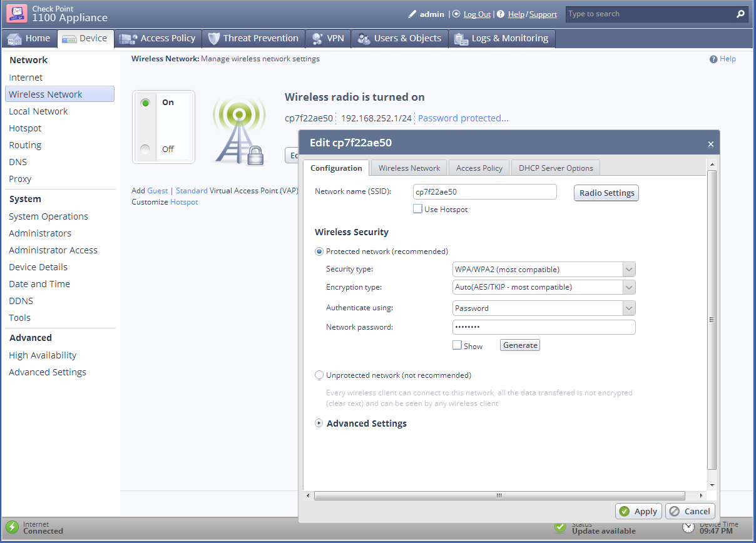Viewport: 756px width, 543px height.
Task: Open the Access Policy dialog tab
Action: (x=479, y=168)
